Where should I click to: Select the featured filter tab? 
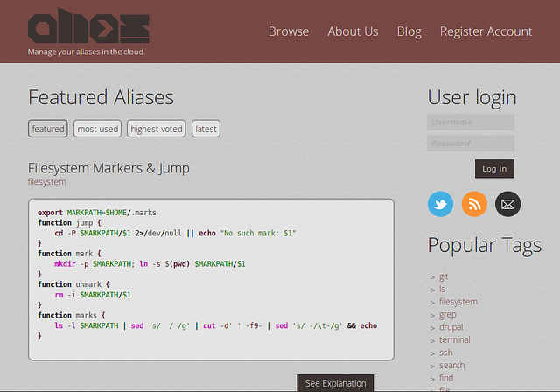click(48, 129)
